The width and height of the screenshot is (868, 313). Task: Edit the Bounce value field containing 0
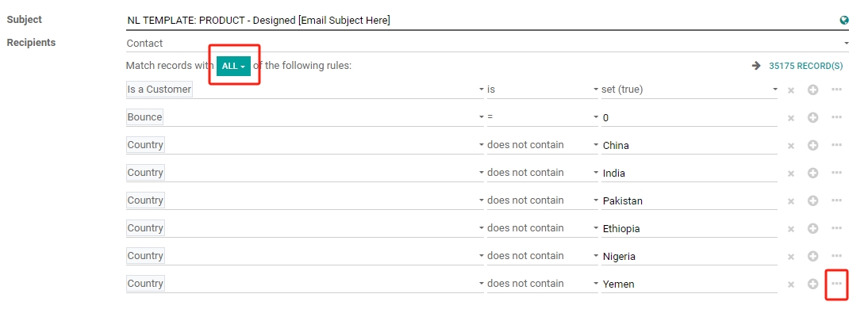tap(689, 117)
